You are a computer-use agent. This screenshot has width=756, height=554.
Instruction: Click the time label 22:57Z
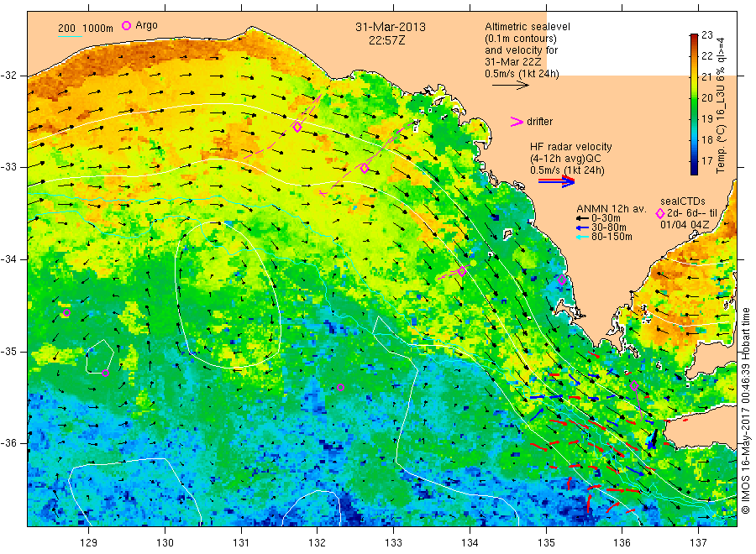click(x=386, y=40)
